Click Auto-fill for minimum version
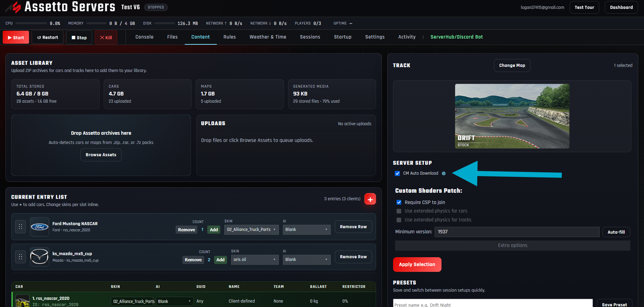This screenshot has width=644, height=307. [616, 232]
